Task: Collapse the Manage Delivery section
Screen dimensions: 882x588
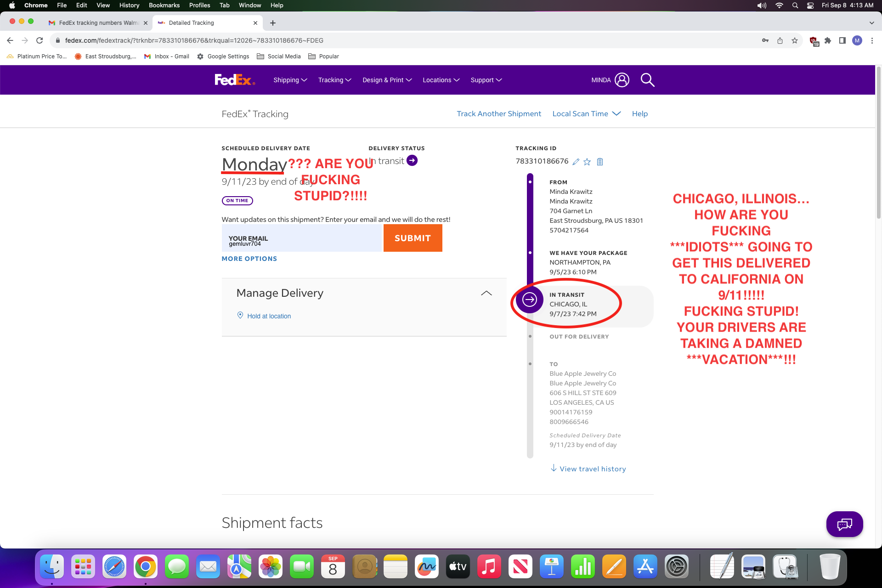Action: [x=486, y=293]
